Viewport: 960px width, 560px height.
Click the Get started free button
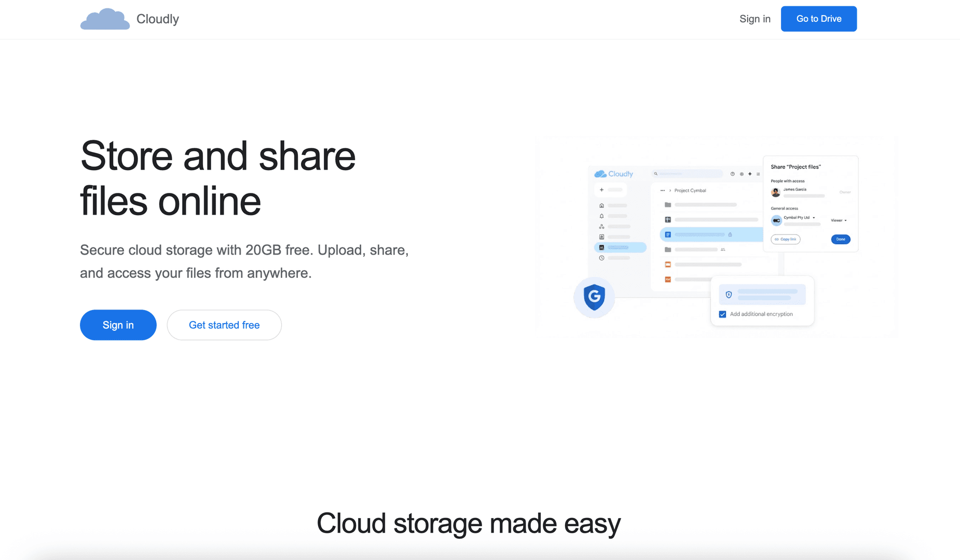(224, 325)
